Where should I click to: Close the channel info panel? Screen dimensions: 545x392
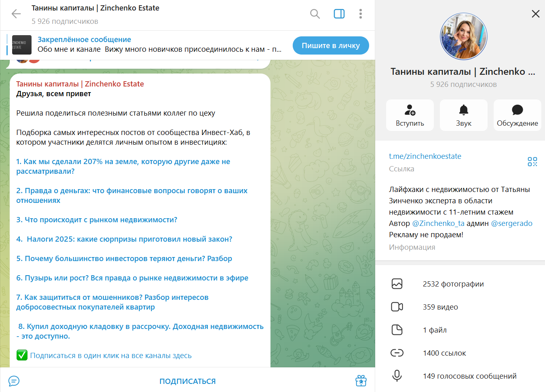[536, 14]
